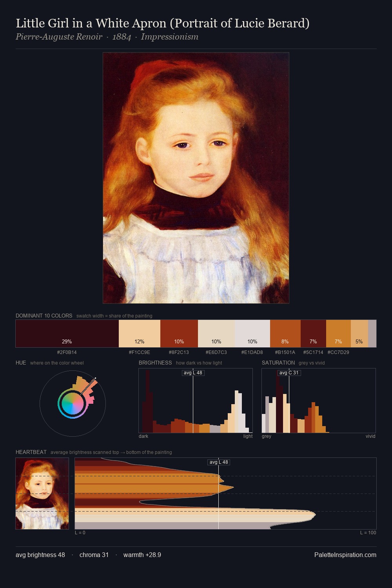Click the hex code #8F2C13
This screenshot has width=392, height=588.
click(179, 352)
